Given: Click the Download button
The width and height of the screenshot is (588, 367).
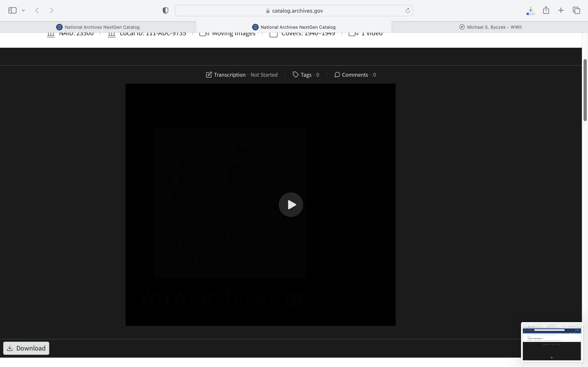Looking at the screenshot, I should pyautogui.click(x=26, y=348).
